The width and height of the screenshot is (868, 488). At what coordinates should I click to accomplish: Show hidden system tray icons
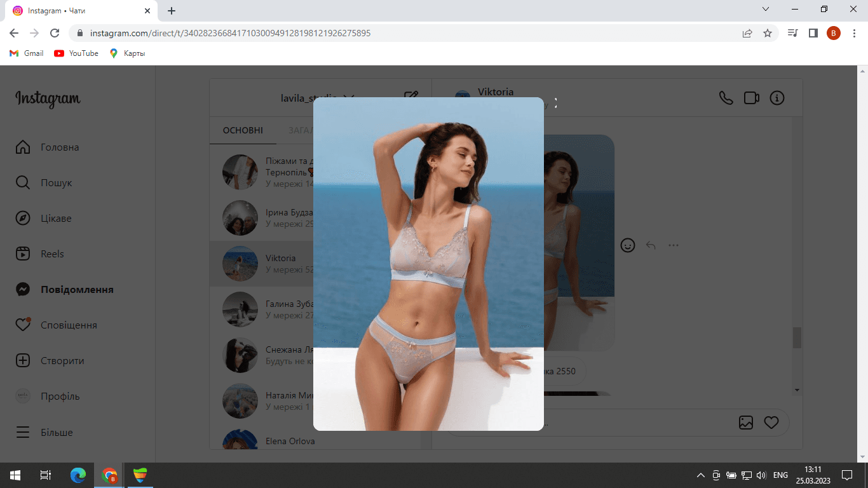point(701,475)
